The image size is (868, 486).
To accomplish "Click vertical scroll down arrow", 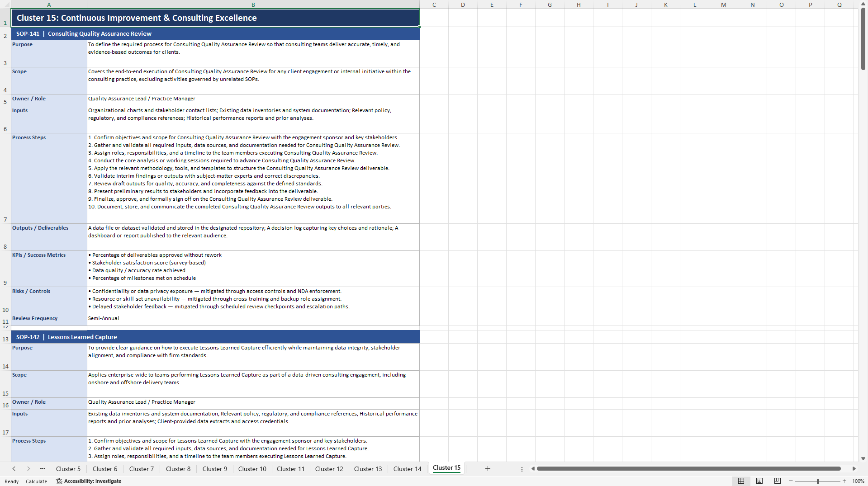I will pos(863,458).
